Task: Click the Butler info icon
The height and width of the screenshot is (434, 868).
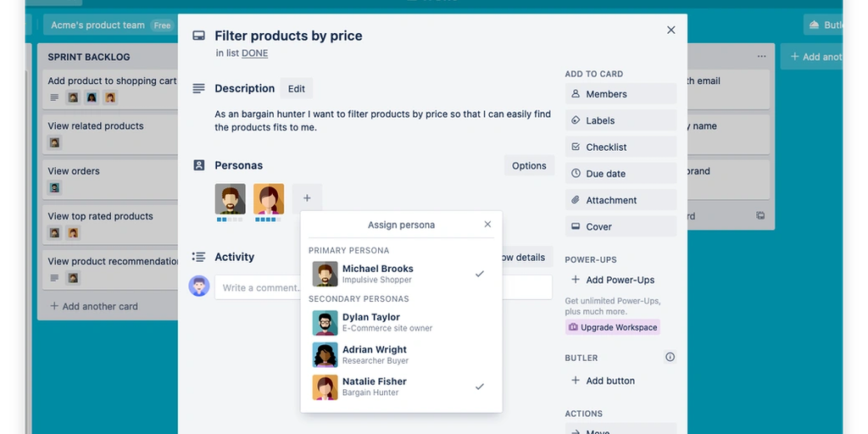Action: [x=670, y=358]
